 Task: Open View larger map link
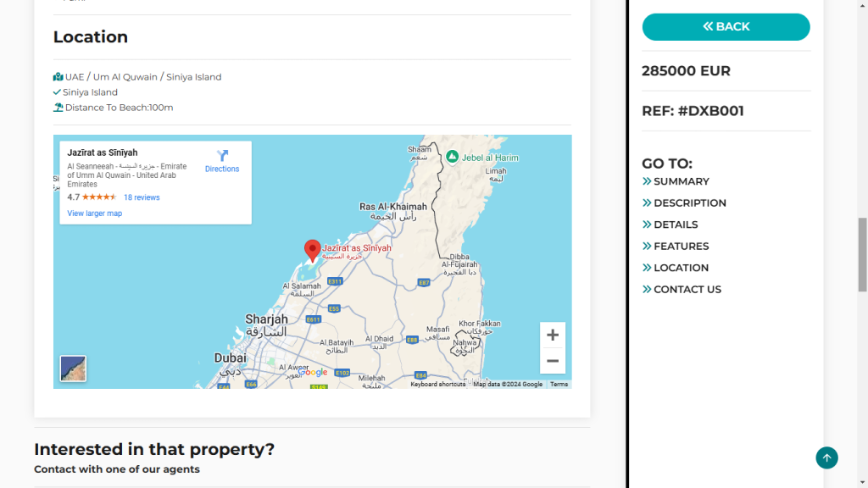tap(95, 213)
